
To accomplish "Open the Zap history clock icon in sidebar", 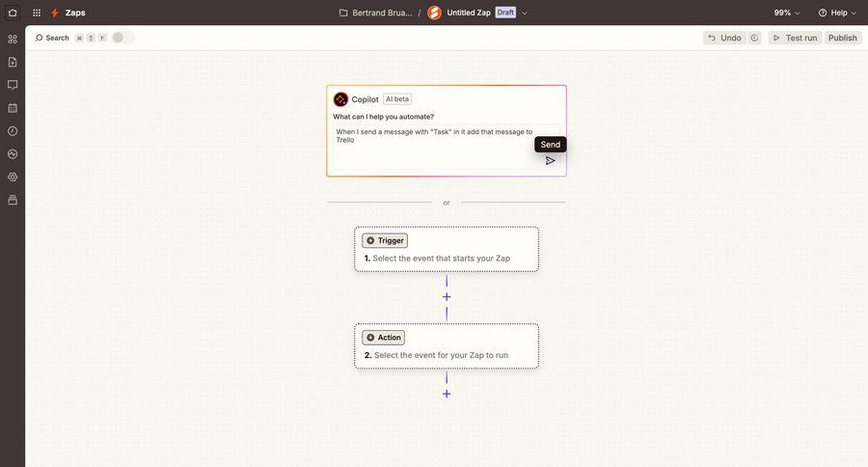I will click(x=13, y=130).
